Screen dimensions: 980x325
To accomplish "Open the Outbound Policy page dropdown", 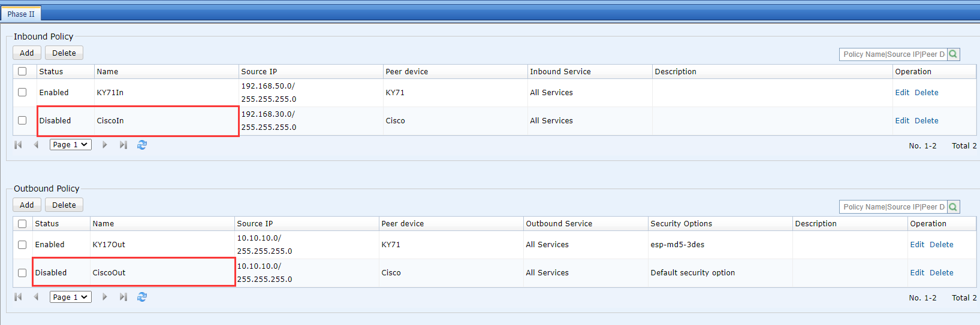I will [70, 297].
